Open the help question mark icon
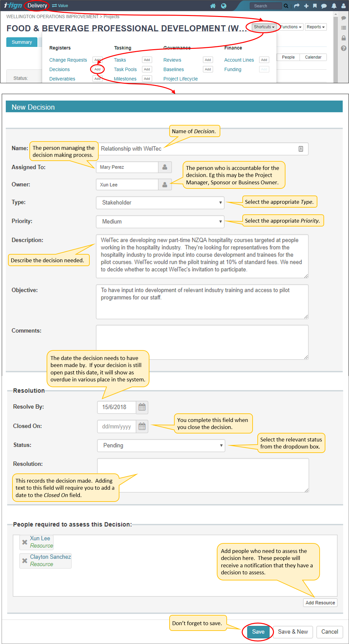349x644 pixels. (344, 48)
